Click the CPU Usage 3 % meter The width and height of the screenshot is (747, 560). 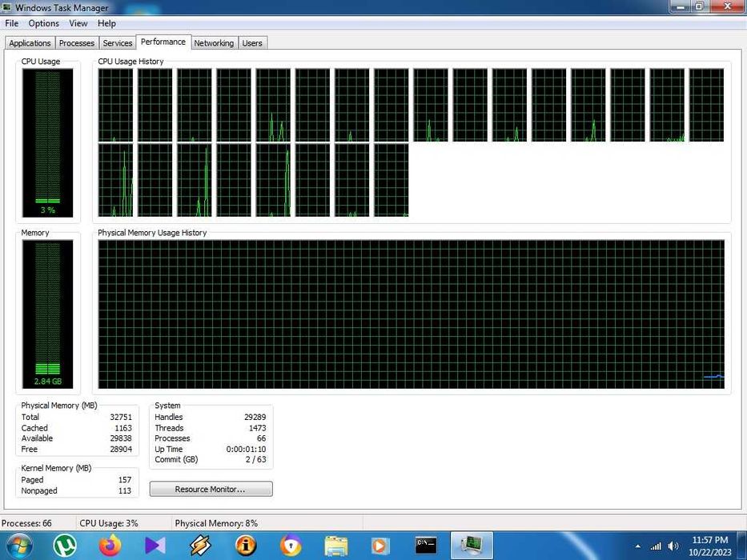[x=48, y=143]
